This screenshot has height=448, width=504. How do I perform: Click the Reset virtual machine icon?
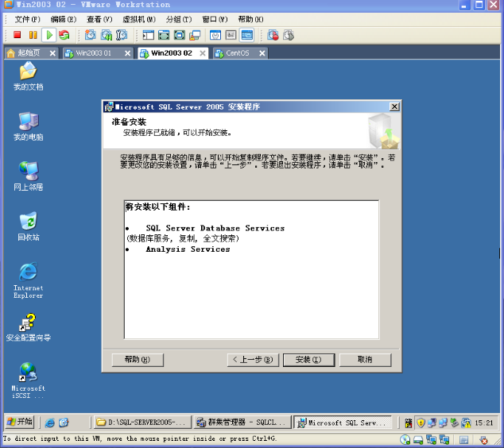tap(64, 35)
